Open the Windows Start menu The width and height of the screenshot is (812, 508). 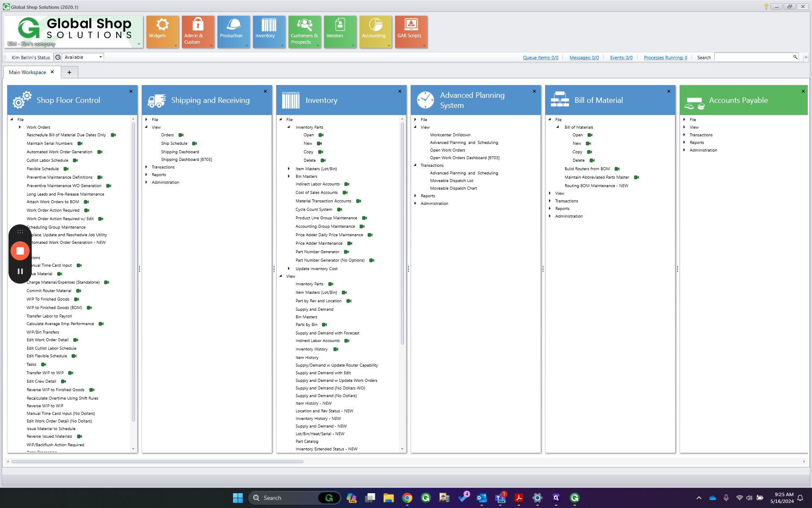tap(238, 498)
